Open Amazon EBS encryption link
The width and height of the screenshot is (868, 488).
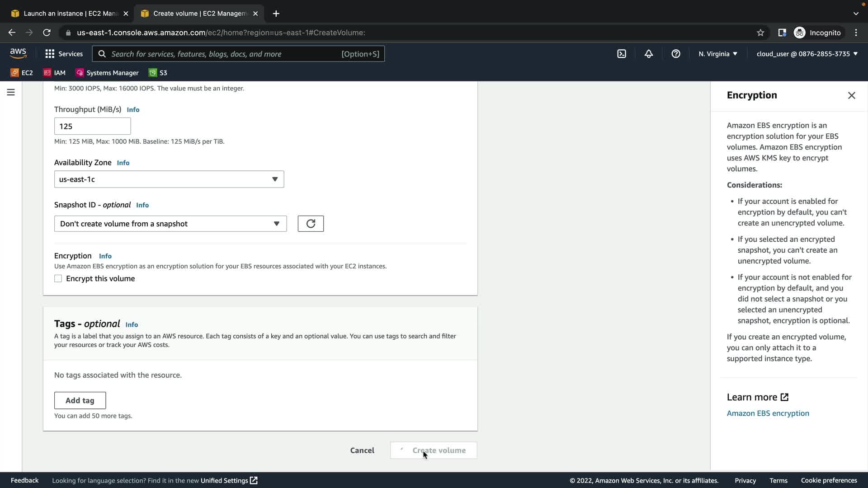click(x=768, y=413)
